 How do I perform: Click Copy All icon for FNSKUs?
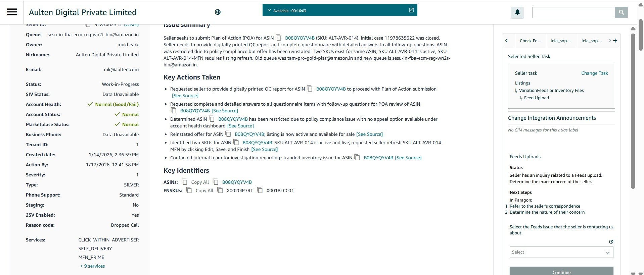[189, 190]
